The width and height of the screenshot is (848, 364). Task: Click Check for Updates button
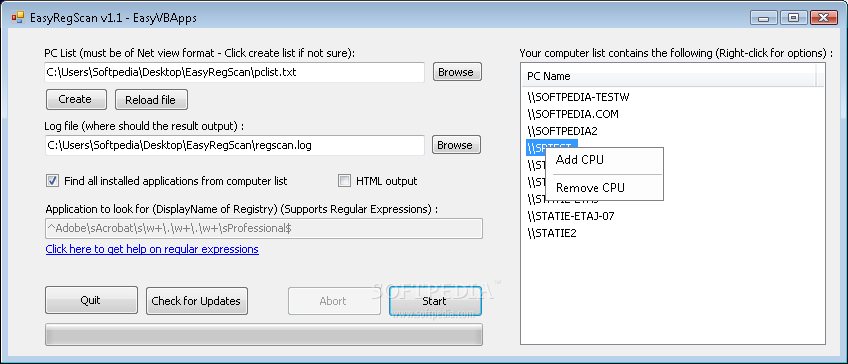[197, 301]
